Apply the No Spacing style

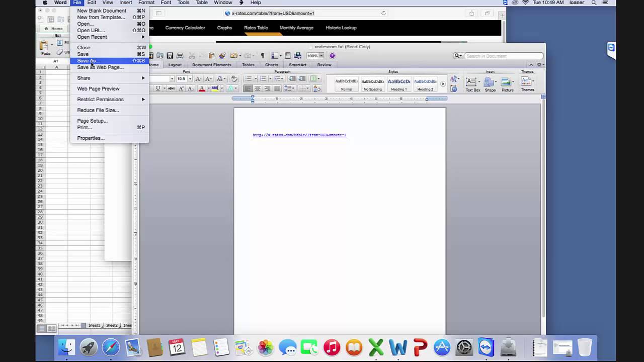coord(373,83)
